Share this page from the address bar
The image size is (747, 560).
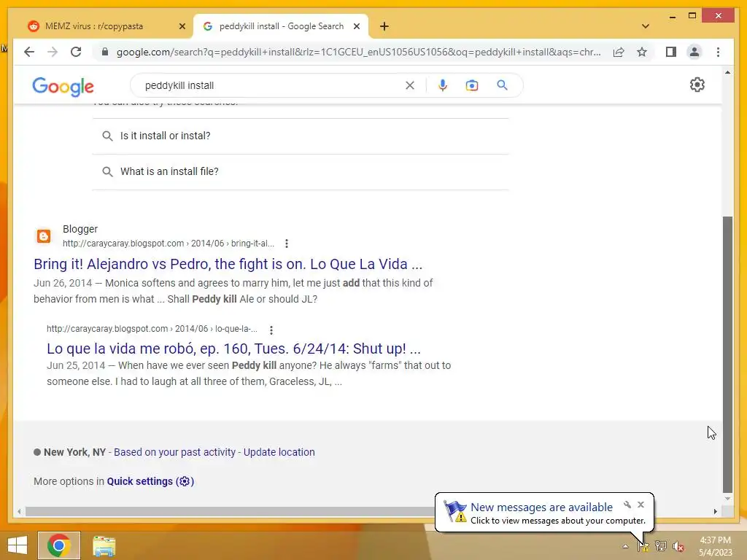pos(619,52)
